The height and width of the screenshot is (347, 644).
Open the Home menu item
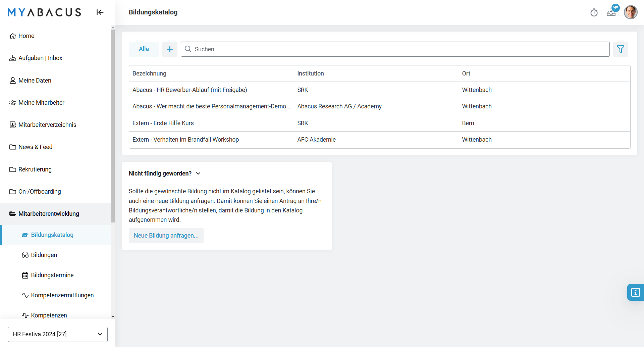(x=55, y=36)
